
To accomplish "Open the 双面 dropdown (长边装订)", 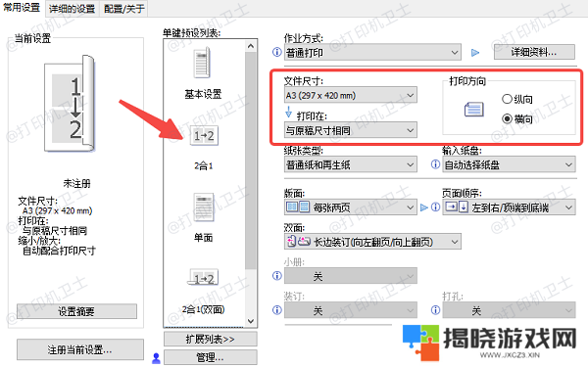I will [372, 242].
